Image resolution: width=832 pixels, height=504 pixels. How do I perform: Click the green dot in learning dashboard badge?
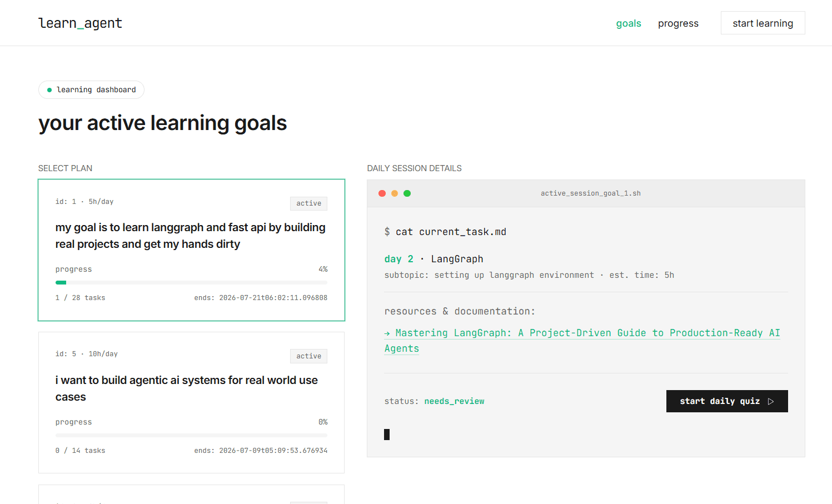49,90
